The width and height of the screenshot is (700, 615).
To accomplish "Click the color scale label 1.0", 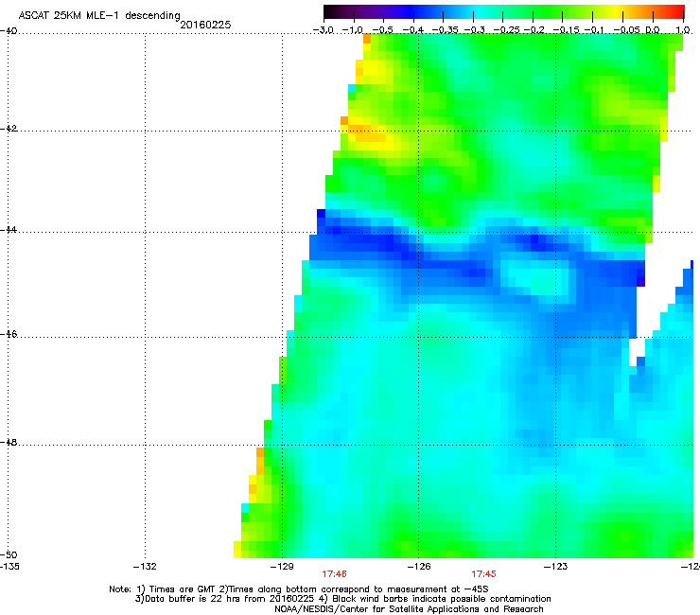I will 683,30.
